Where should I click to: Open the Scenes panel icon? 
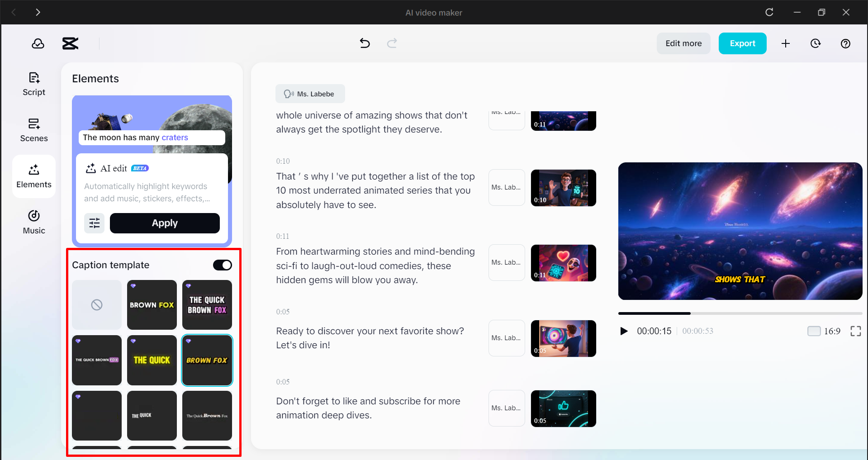pos(33,130)
